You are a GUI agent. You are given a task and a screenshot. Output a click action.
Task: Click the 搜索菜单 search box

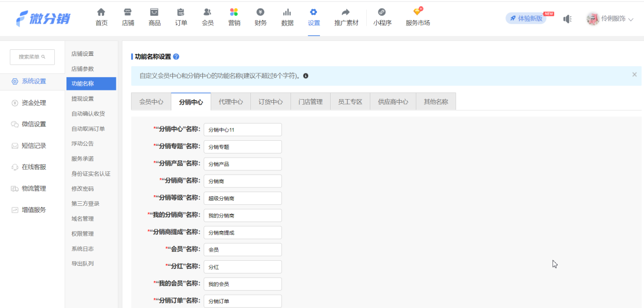(x=32, y=57)
